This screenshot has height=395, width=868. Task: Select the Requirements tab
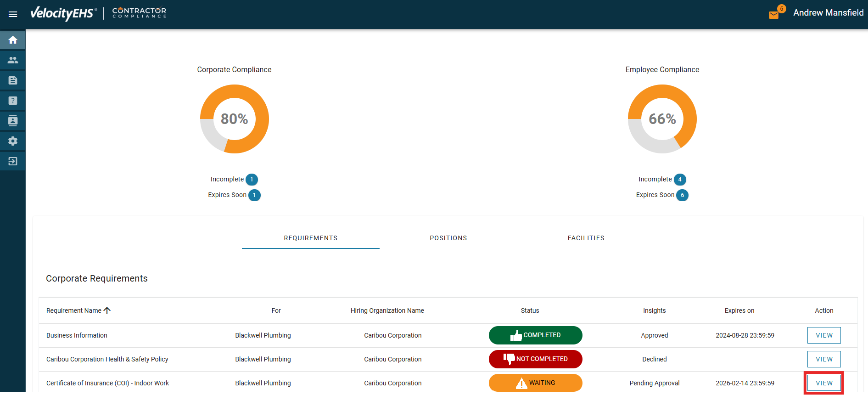click(310, 238)
